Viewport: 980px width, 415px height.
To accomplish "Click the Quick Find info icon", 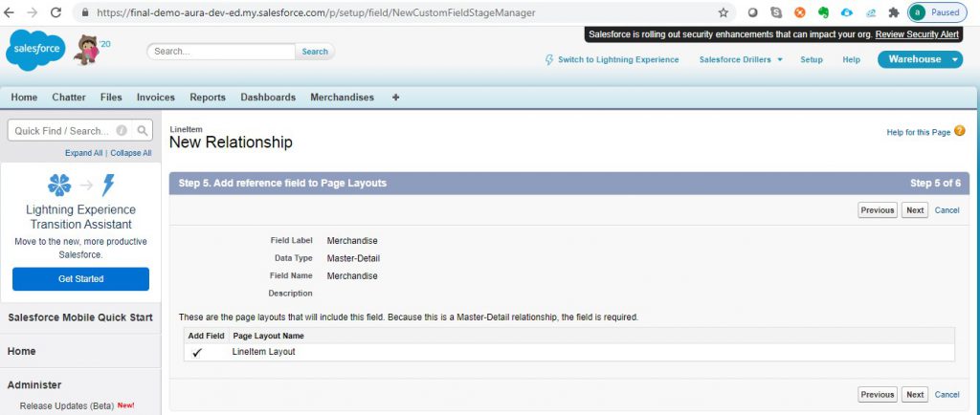I will pyautogui.click(x=122, y=131).
